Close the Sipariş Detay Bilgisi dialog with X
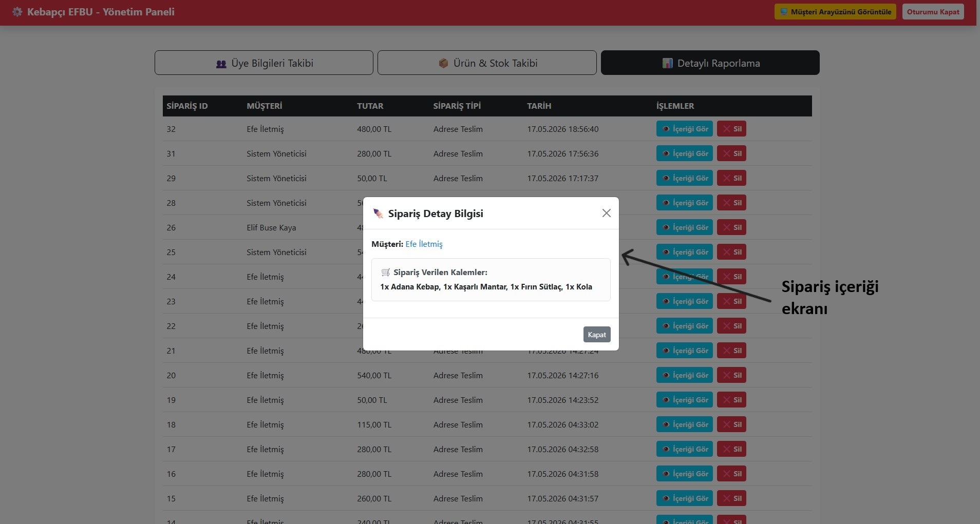 (606, 213)
